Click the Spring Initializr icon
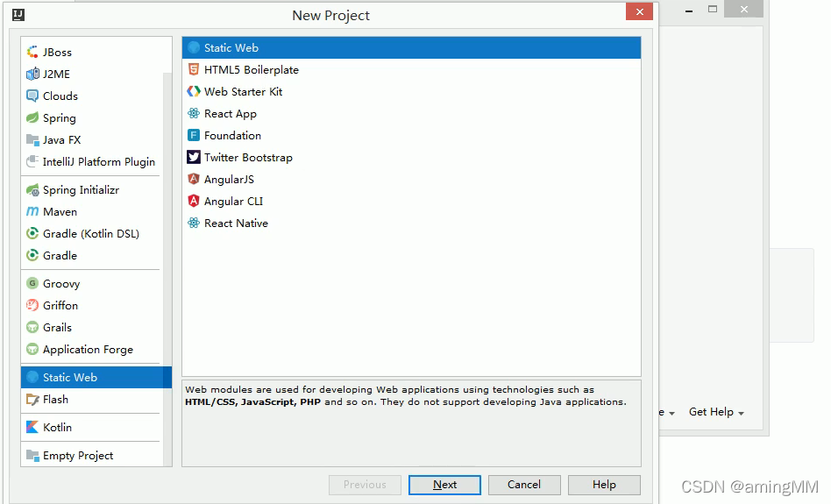 pos(32,189)
